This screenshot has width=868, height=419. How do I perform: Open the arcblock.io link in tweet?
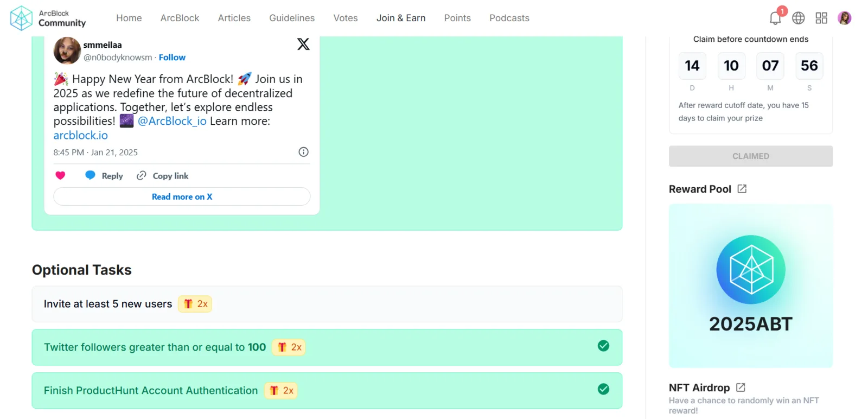click(81, 135)
